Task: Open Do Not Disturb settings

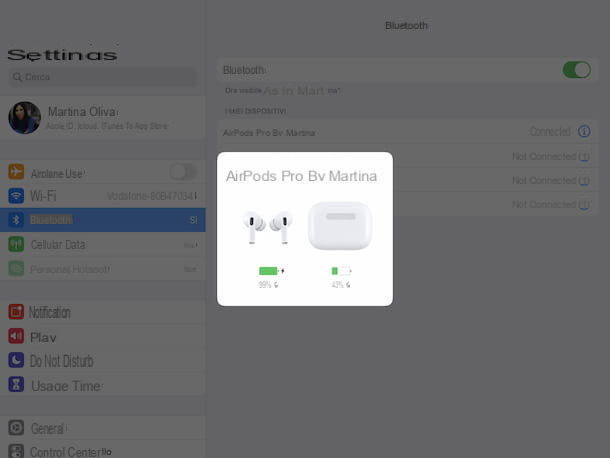Action: (x=103, y=360)
